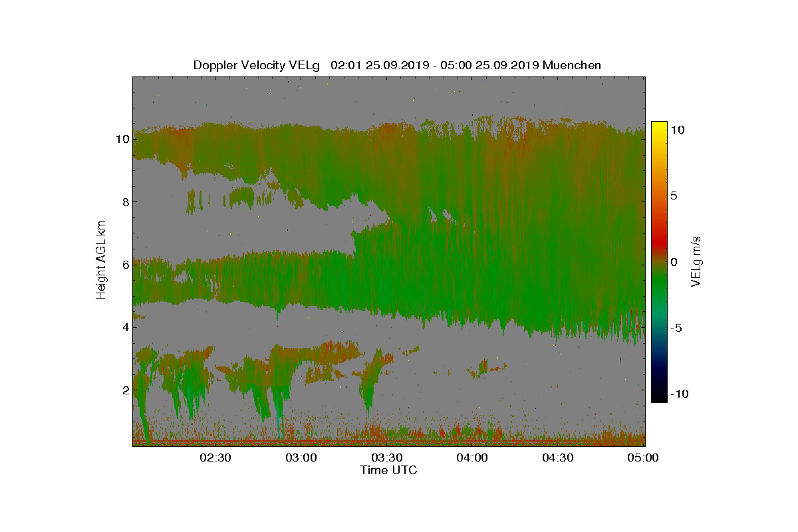Click the colorbar tick label '-5'

(x=675, y=328)
